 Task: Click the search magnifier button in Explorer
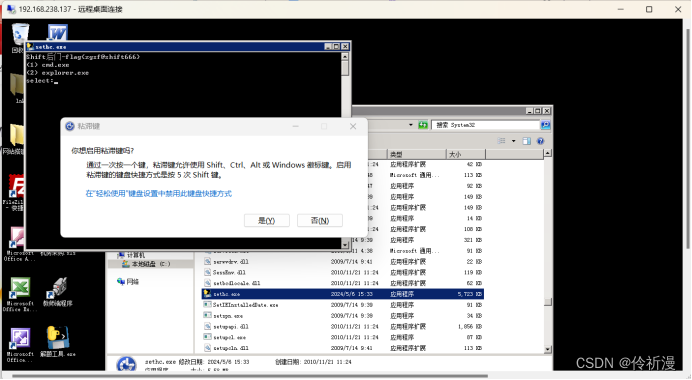point(545,125)
